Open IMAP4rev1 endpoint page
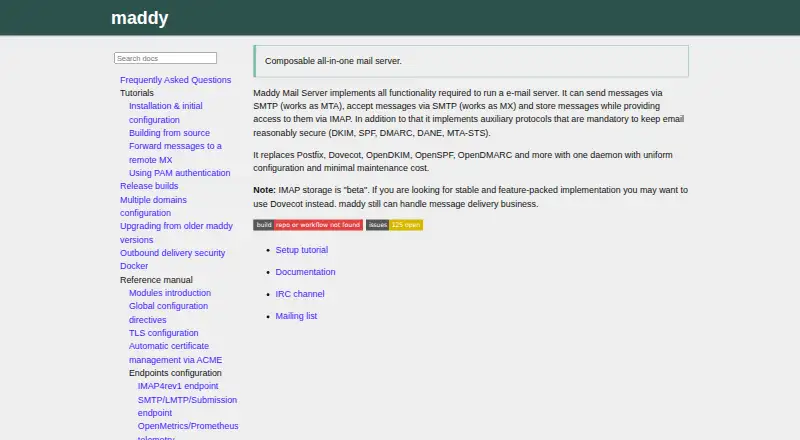This screenshot has width=800, height=440. click(x=178, y=386)
